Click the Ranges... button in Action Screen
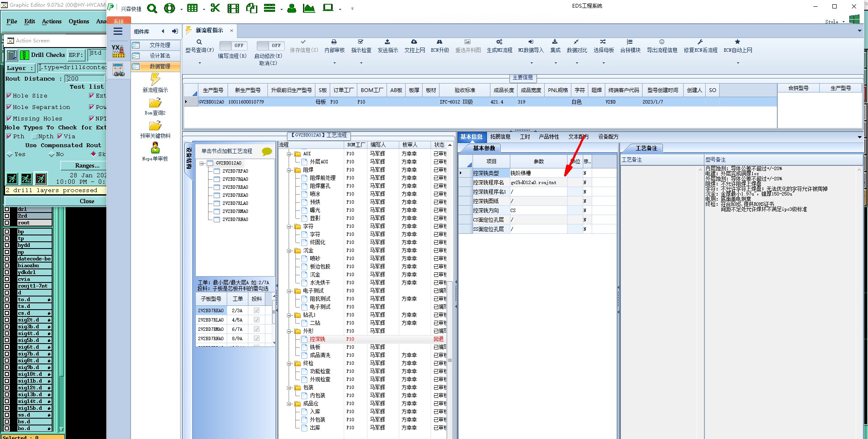Image resolution: width=868 pixels, height=439 pixels. click(x=83, y=166)
